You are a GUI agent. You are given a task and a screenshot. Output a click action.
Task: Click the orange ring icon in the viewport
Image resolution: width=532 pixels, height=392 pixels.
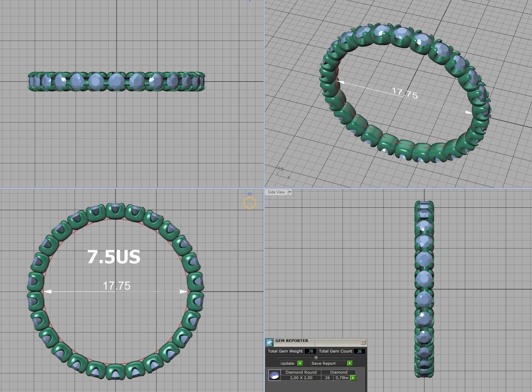[250, 201]
